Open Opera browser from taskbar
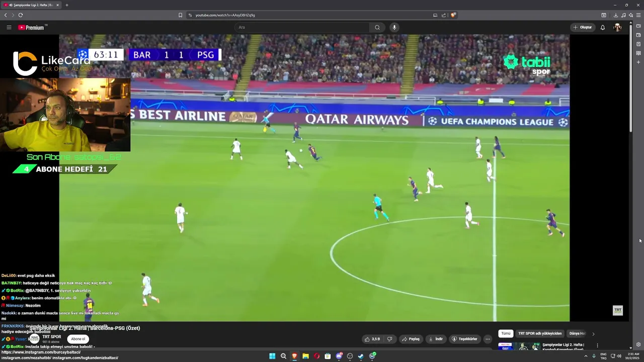 (x=316, y=356)
